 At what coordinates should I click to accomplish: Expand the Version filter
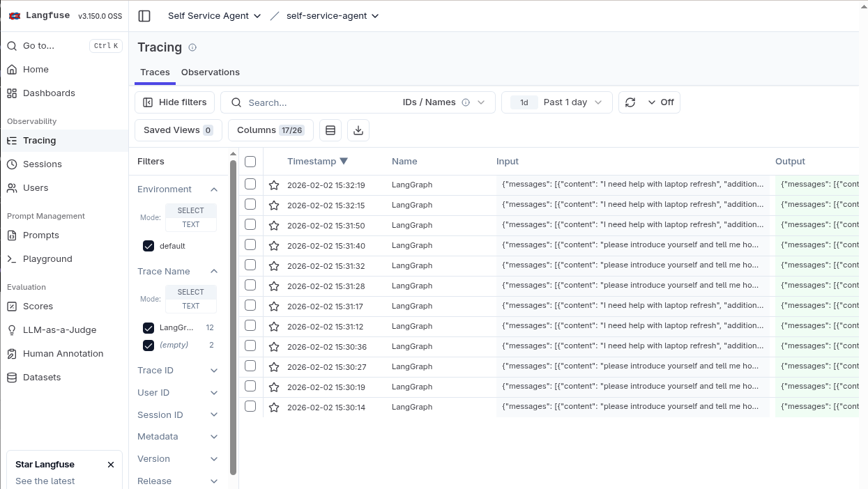pos(178,459)
